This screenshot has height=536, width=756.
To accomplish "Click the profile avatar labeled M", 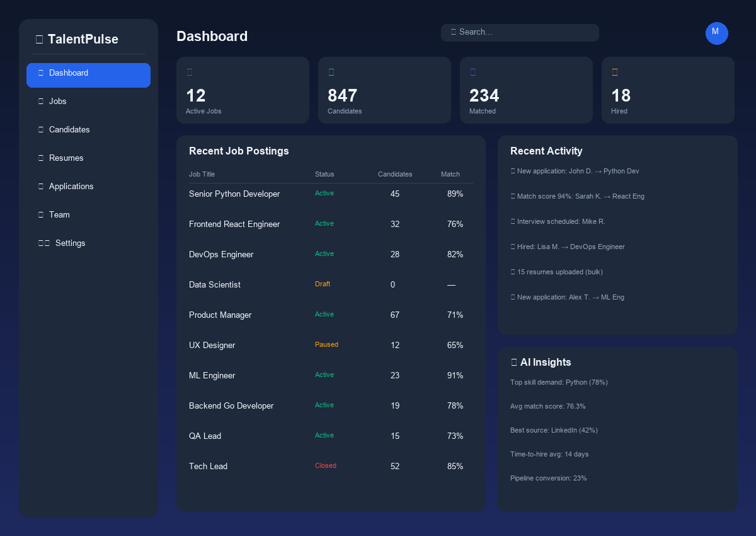I will pos(717,33).
